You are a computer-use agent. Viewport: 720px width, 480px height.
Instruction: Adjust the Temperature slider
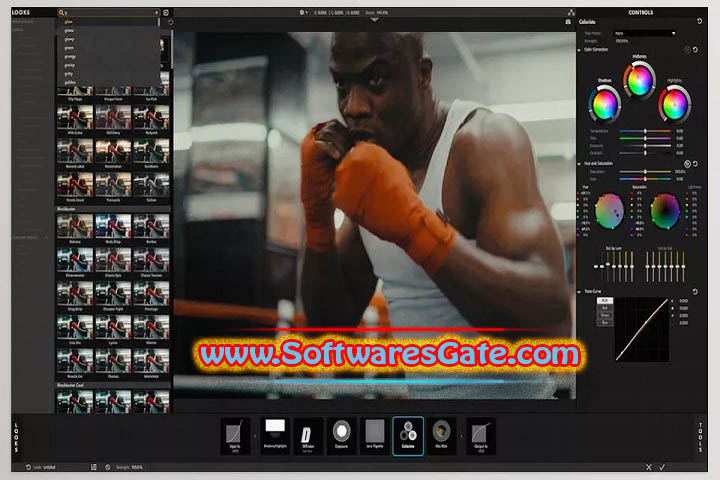coord(645,131)
